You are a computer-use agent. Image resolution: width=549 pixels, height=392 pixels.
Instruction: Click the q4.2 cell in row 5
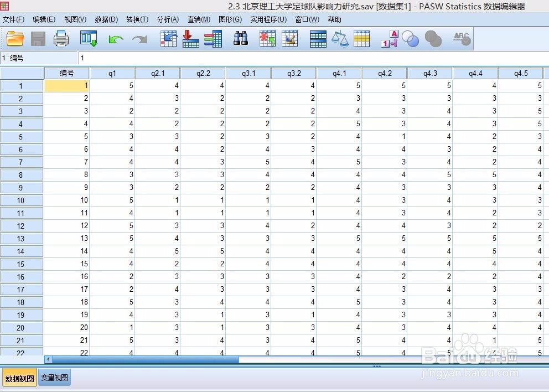point(385,137)
